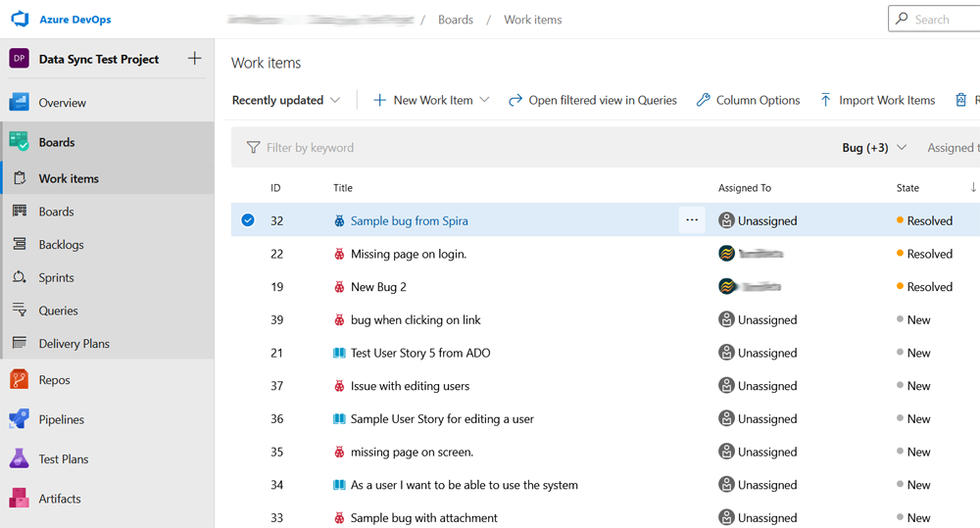Deselect the checked work item 32
This screenshot has width=980, height=528.
[248, 220]
